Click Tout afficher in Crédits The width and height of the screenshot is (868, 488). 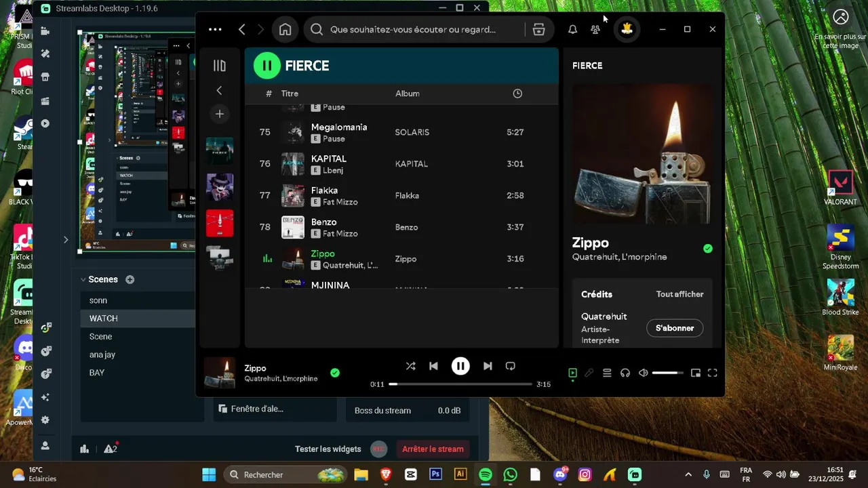pyautogui.click(x=679, y=294)
